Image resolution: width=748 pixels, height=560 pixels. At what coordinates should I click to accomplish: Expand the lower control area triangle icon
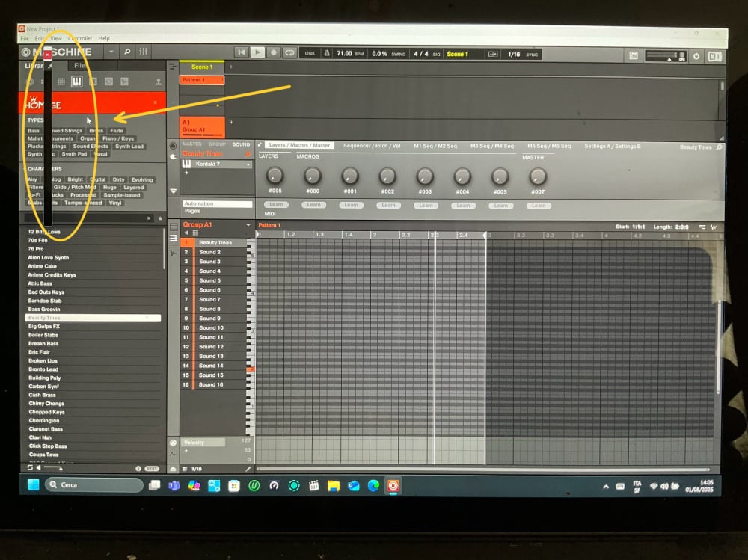(173, 469)
